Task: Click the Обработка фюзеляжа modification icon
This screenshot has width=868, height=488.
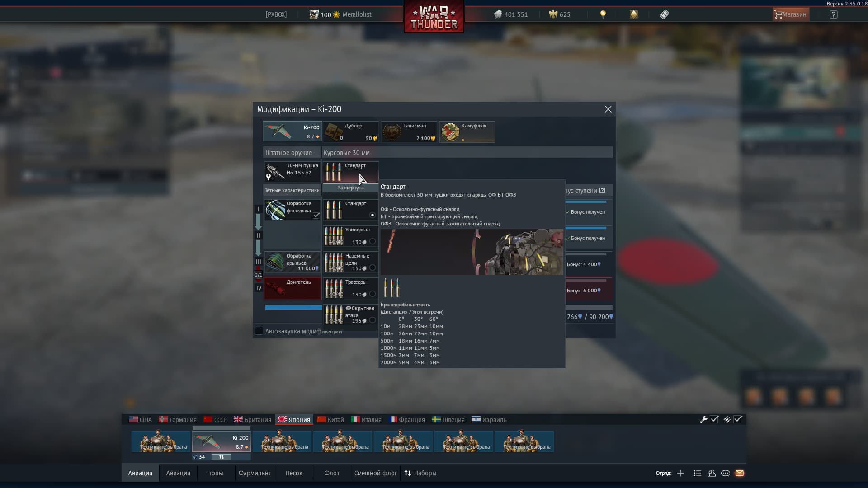Action: pyautogui.click(x=275, y=210)
